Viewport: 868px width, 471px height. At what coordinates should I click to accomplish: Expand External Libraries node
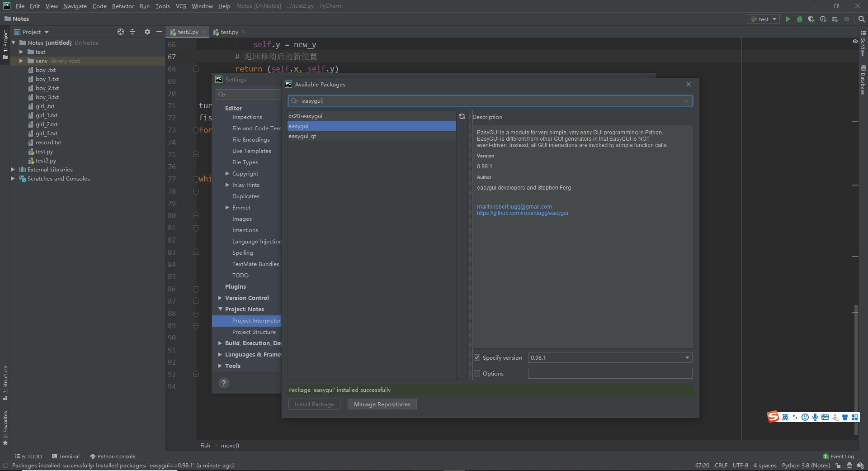pyautogui.click(x=13, y=169)
